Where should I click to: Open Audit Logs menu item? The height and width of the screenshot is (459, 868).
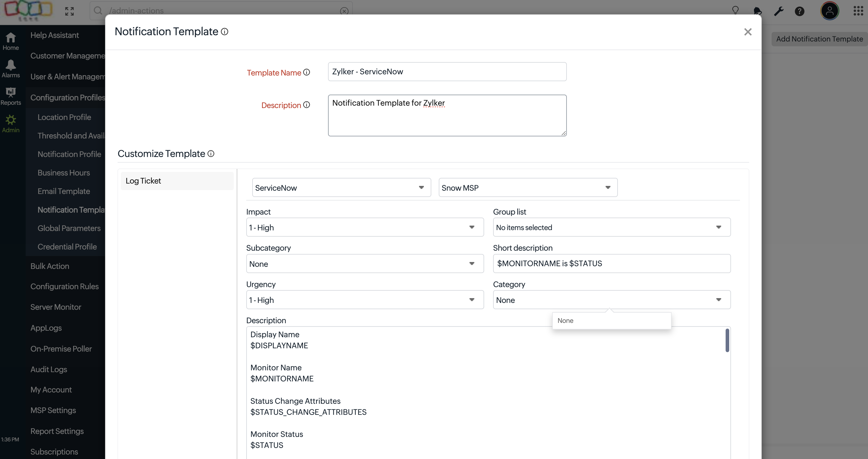click(49, 369)
